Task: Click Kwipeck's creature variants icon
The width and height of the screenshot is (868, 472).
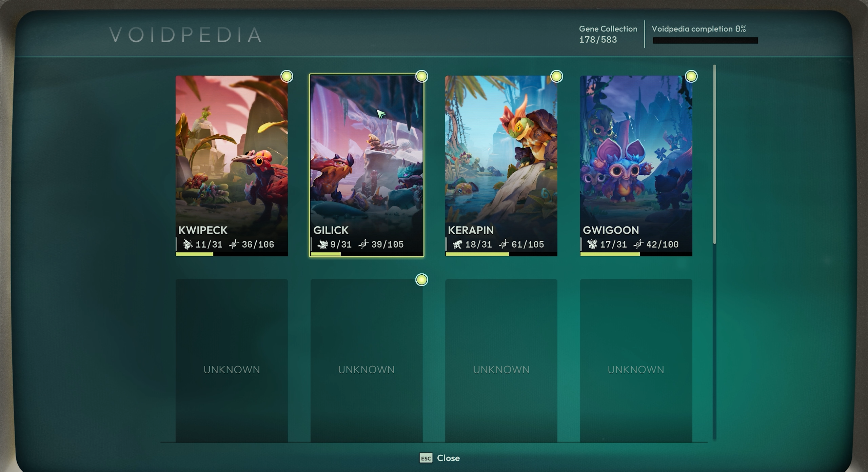Action: [x=188, y=244]
